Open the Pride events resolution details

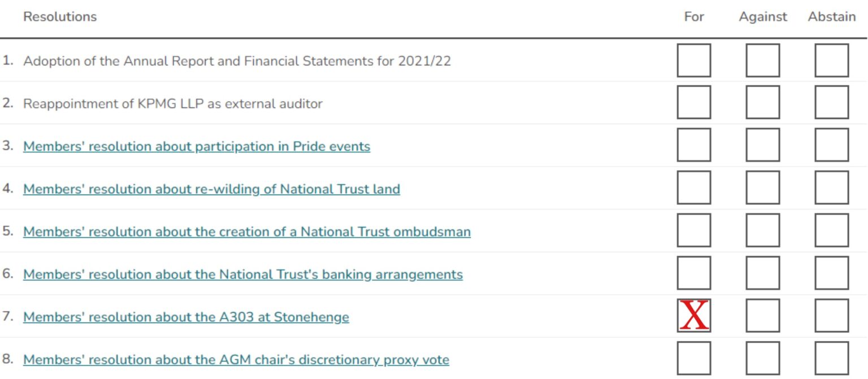(x=197, y=146)
